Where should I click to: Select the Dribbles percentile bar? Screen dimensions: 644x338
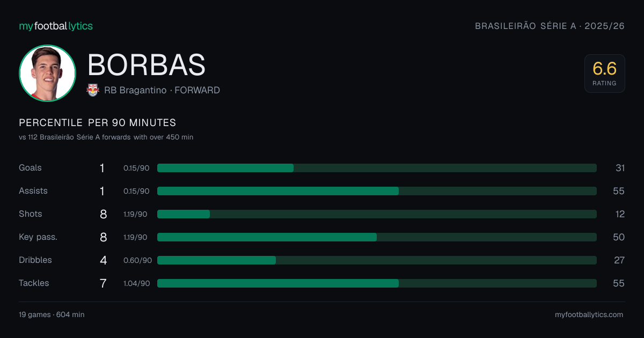[377, 260]
